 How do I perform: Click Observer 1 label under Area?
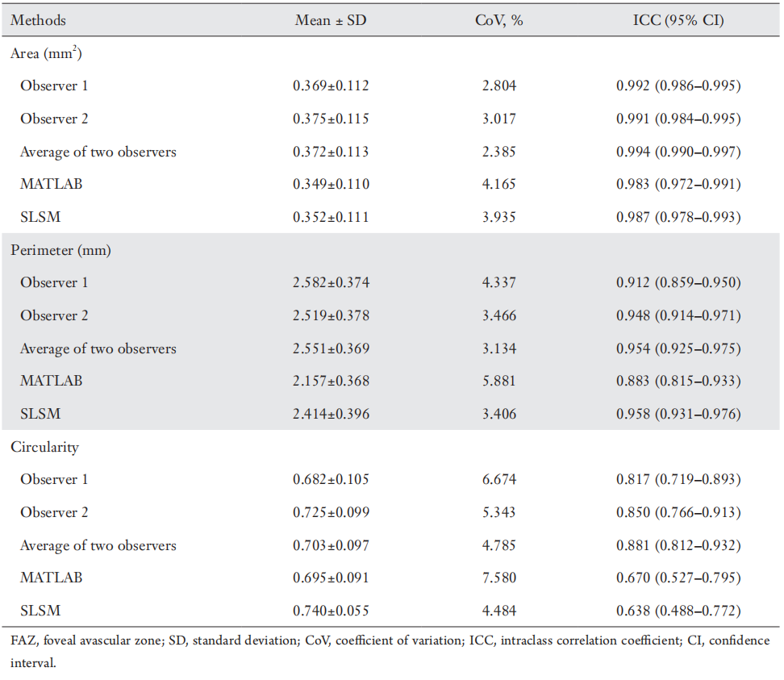point(54,86)
